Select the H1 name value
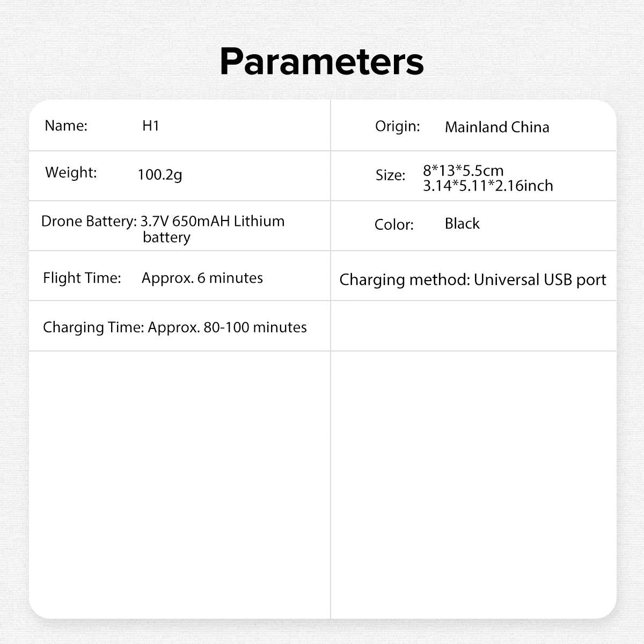 151,126
